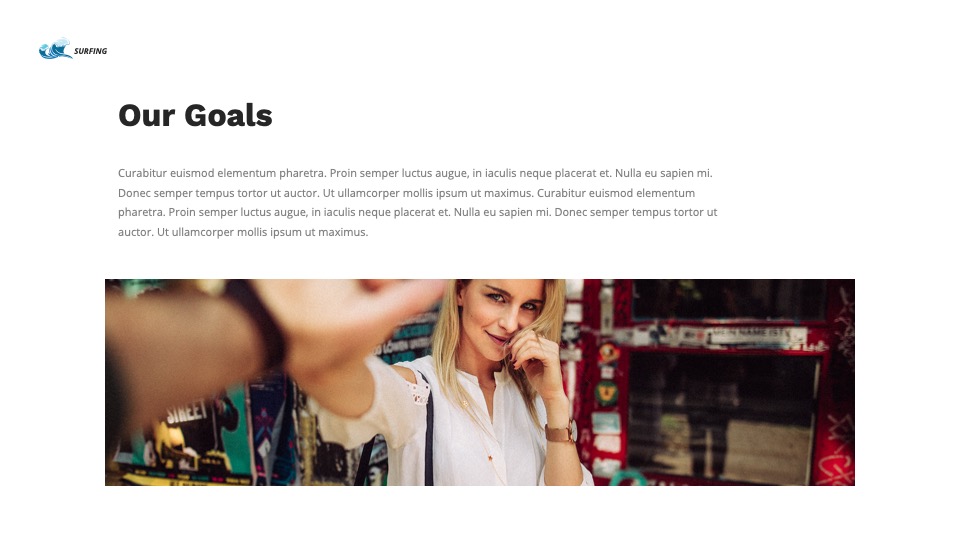Click the woman's white blouse
The height and width of the screenshot is (540, 960).
465,429
